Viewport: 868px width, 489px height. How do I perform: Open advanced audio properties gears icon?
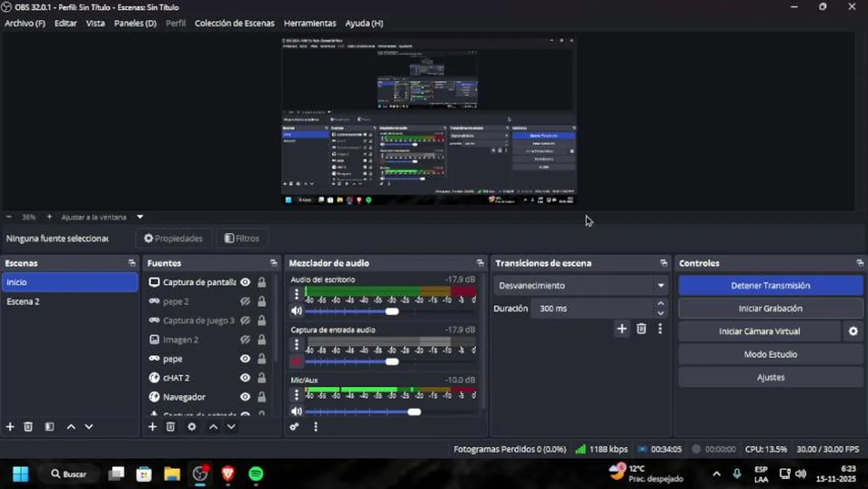pos(294,427)
